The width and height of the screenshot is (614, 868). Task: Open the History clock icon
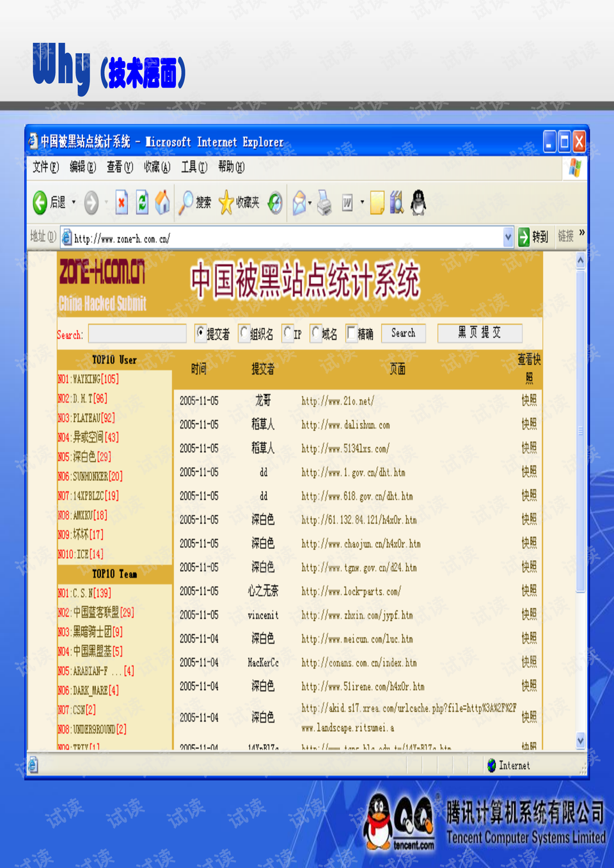tap(275, 203)
